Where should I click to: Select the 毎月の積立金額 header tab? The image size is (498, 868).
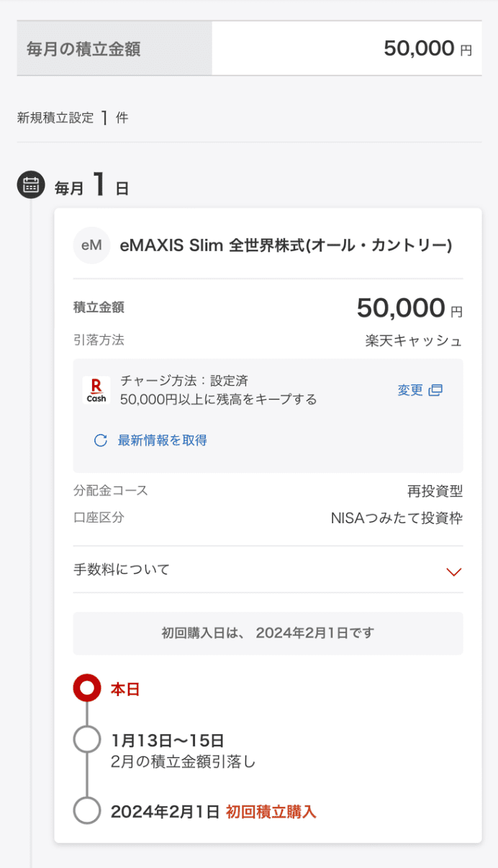pos(112,48)
